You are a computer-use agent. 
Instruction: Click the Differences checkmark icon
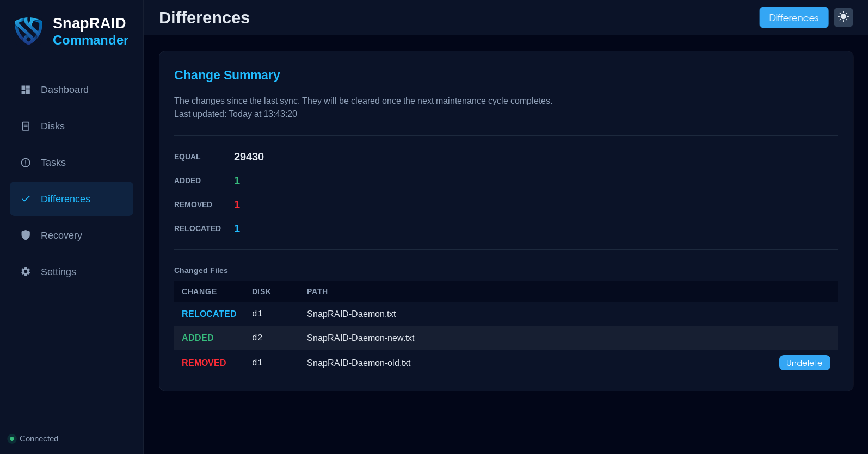pyautogui.click(x=26, y=199)
